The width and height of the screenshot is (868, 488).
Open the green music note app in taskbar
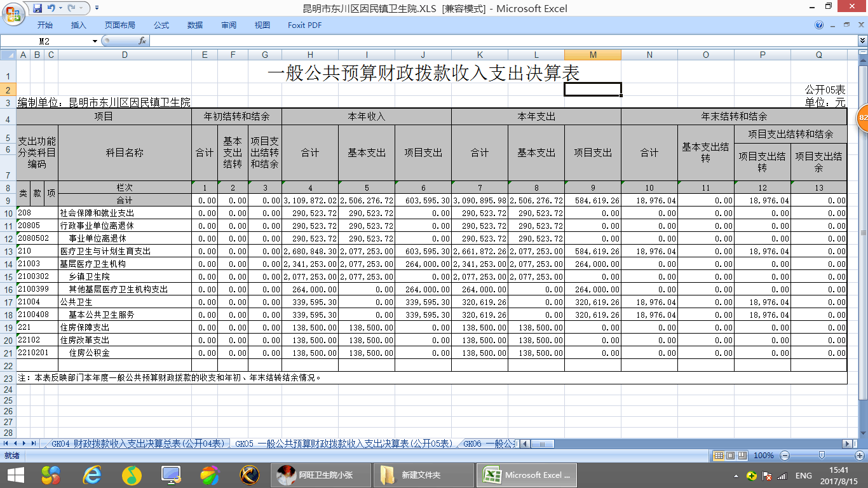pos(132,475)
